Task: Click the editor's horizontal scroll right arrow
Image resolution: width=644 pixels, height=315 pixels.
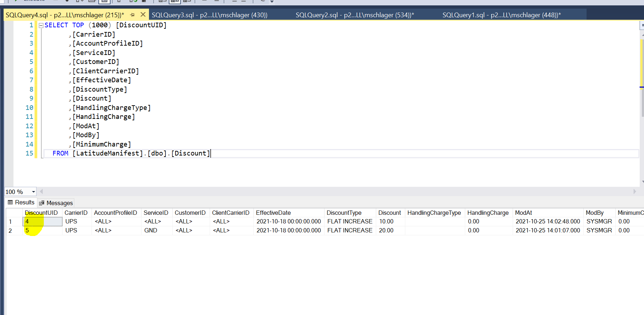Action: (x=635, y=191)
